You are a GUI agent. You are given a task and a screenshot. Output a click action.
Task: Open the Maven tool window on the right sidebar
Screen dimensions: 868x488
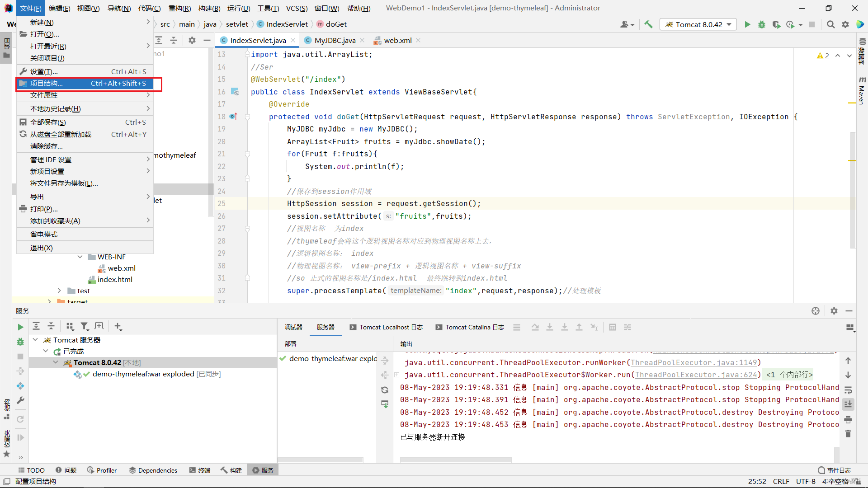coord(861,90)
